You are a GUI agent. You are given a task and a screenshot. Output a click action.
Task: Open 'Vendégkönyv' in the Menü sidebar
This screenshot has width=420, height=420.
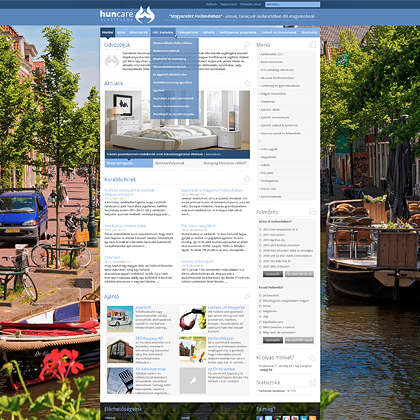click(269, 181)
